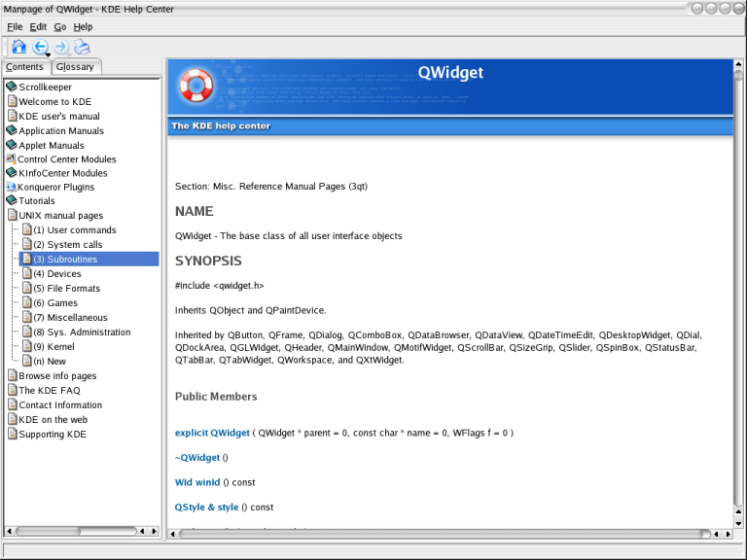Open Browse info pages entry
Image resolution: width=747 pixels, height=560 pixels.
[57, 375]
